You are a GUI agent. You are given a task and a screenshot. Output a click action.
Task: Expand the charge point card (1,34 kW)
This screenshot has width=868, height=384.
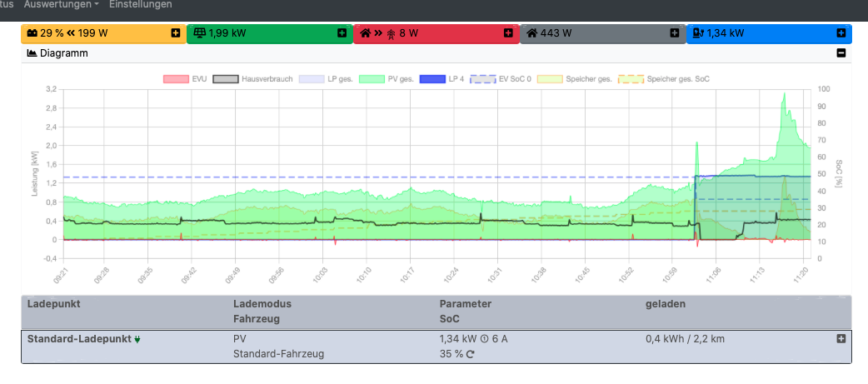(841, 33)
